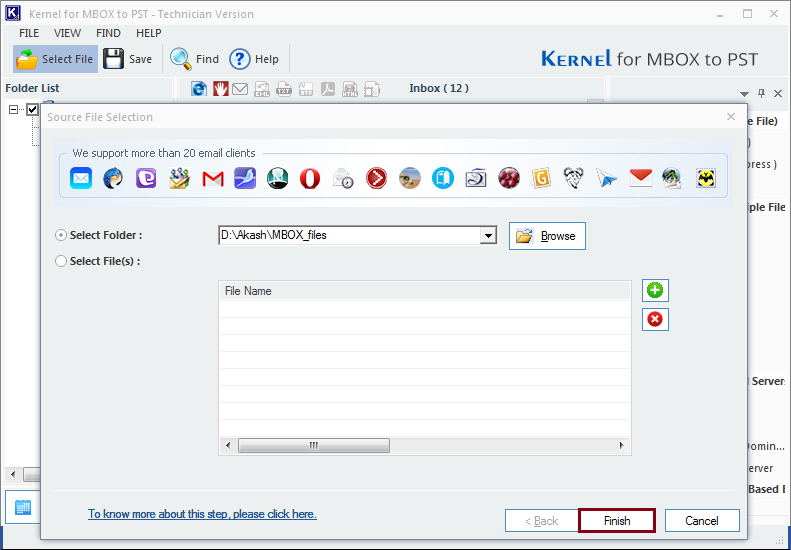
Task: Click the SeaMonkey bird client icon
Action: click(245, 178)
